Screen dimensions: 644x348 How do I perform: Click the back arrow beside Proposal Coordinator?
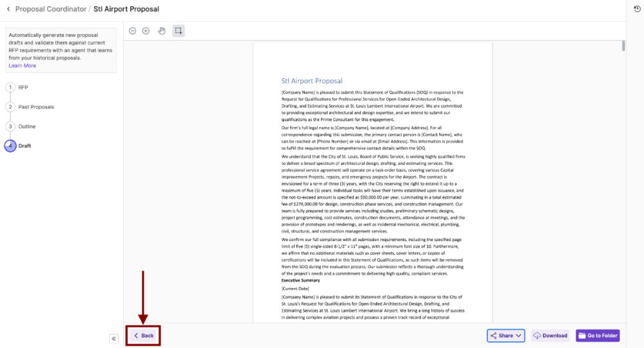tap(8, 9)
